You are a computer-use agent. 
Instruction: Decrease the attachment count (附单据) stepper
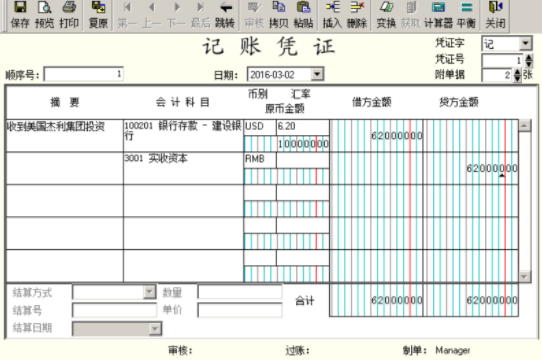point(517,78)
